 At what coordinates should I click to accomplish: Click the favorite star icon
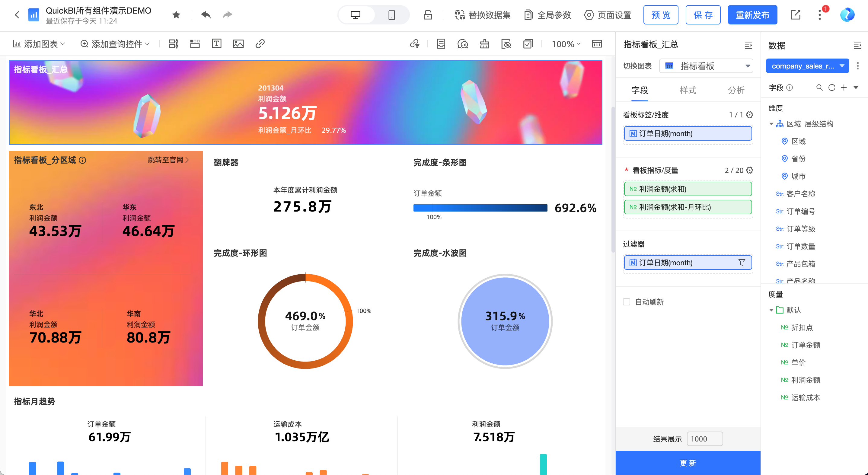tap(176, 15)
